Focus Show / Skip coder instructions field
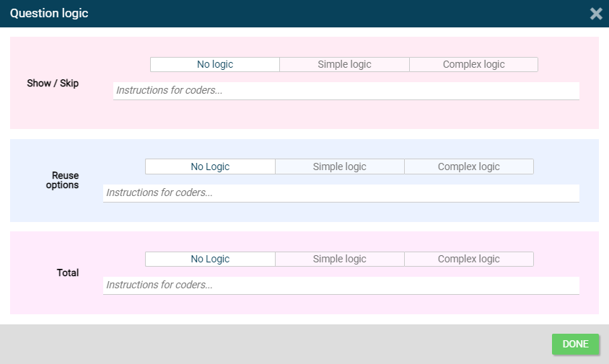 [x=346, y=91]
